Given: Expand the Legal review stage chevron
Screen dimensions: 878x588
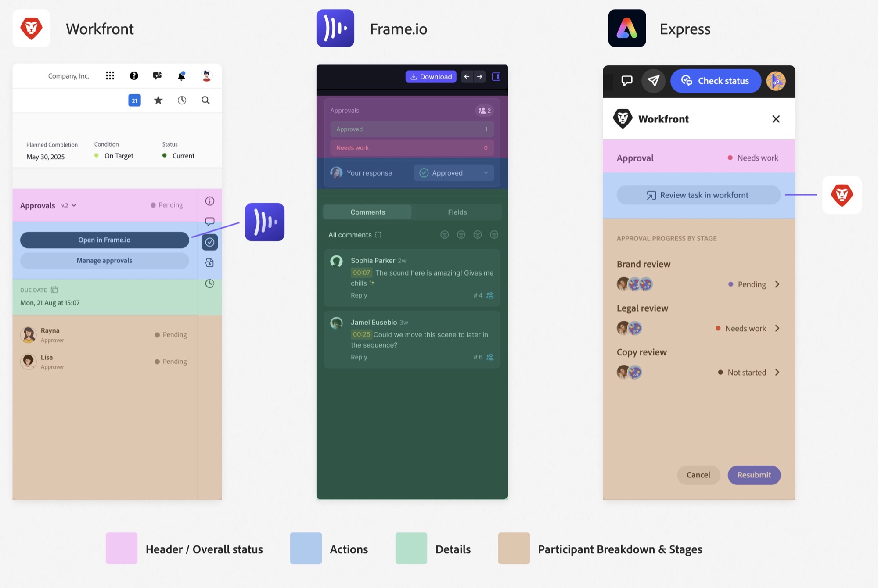Looking at the screenshot, I should pos(777,328).
